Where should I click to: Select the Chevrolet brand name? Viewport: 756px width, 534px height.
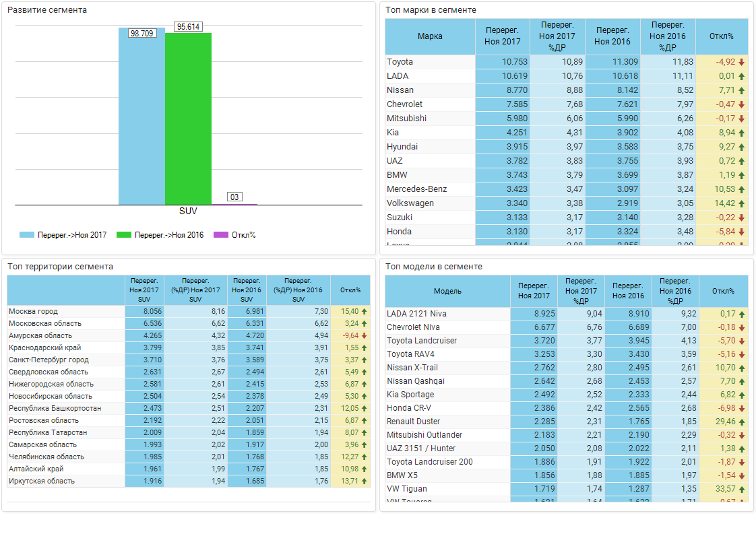[x=404, y=104]
